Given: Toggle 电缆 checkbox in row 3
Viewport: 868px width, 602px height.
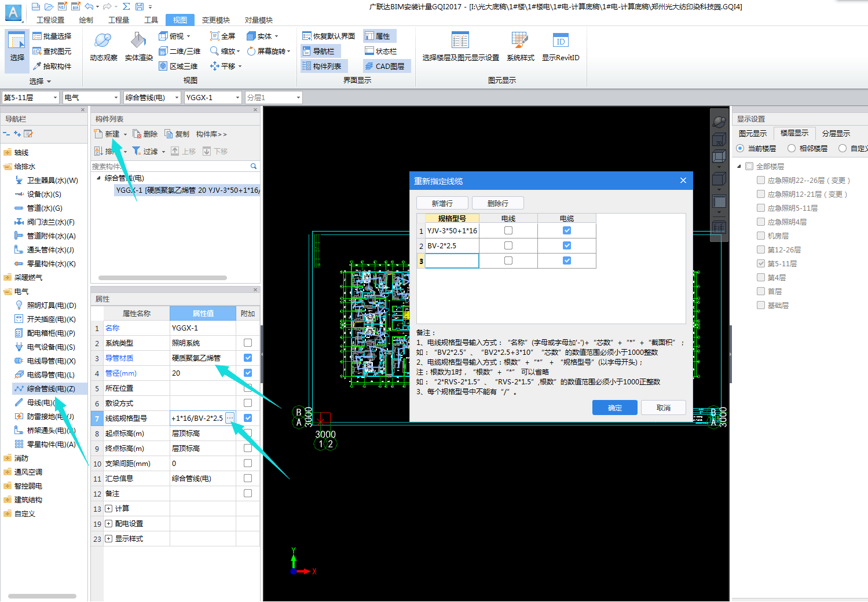Looking at the screenshot, I should click(x=567, y=260).
